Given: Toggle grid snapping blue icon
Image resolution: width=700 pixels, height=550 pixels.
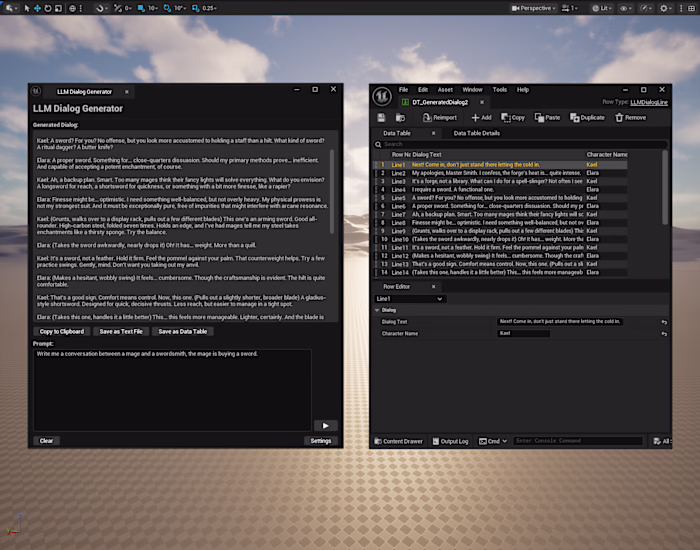Looking at the screenshot, I should click(x=141, y=8).
